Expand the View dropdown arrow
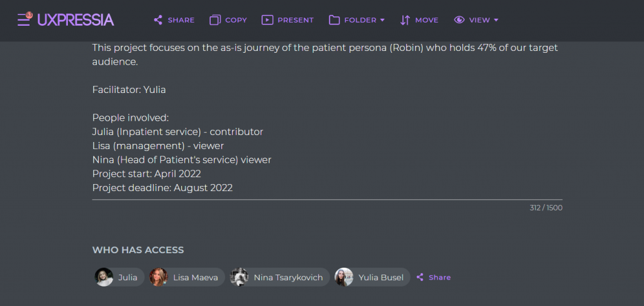This screenshot has height=306, width=644. [496, 20]
